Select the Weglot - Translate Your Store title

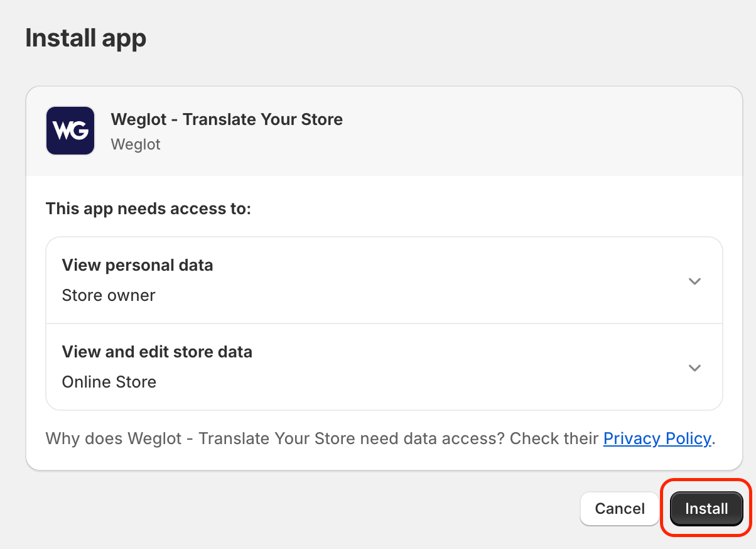point(227,119)
